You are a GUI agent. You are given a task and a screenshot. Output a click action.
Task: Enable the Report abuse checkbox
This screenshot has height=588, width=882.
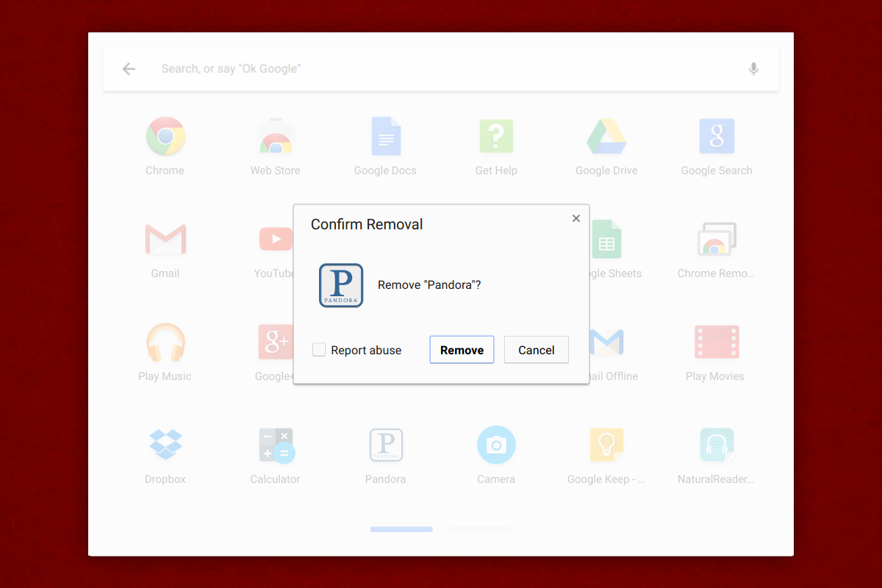point(319,350)
